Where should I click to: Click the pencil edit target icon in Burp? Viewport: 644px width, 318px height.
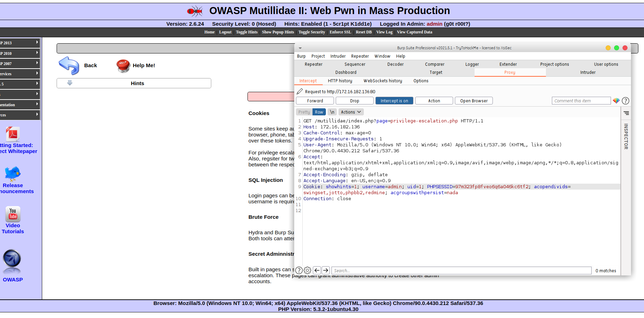coord(300,91)
